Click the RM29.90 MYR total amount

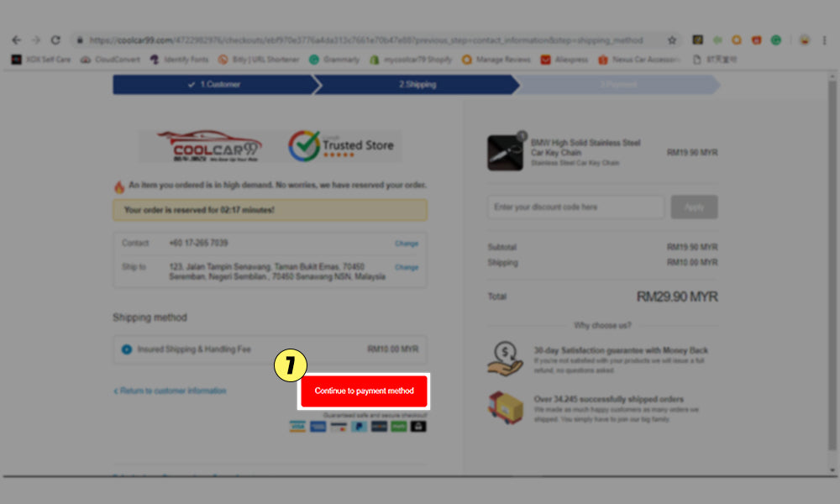click(x=677, y=297)
